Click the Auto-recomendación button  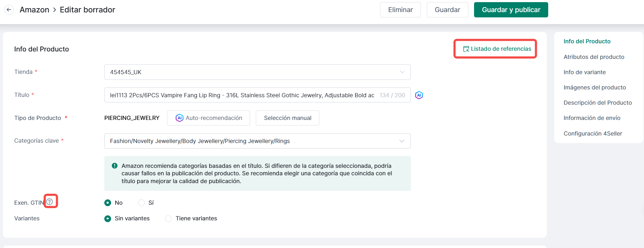click(x=209, y=118)
